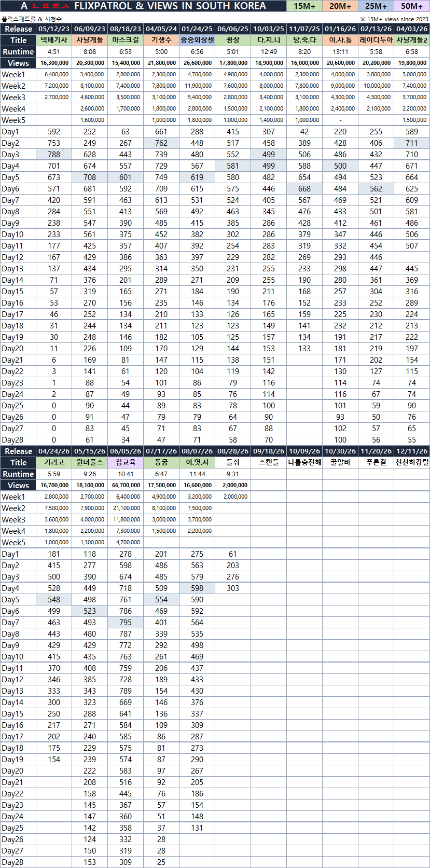This screenshot has width=430, height=868.
Task: Select the 당.죽.다 title cell
Action: pos(304,40)
